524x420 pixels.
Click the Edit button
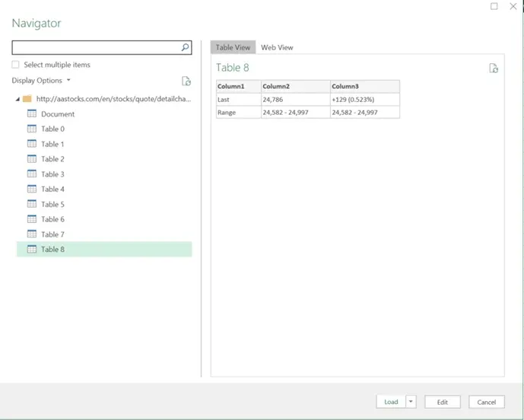[x=442, y=402]
